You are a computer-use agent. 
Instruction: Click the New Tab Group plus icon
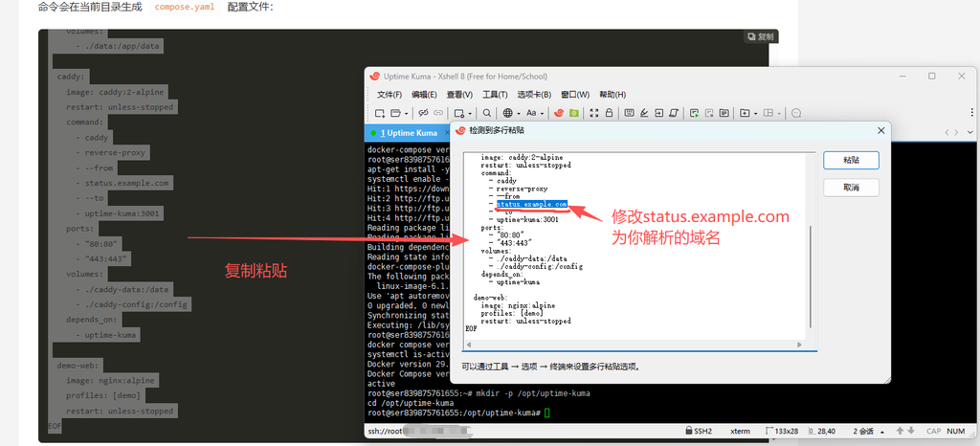pyautogui.click(x=745, y=113)
